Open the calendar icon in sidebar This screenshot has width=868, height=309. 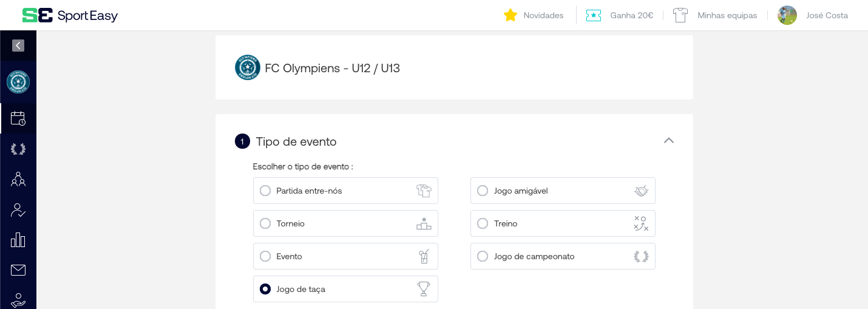click(18, 118)
